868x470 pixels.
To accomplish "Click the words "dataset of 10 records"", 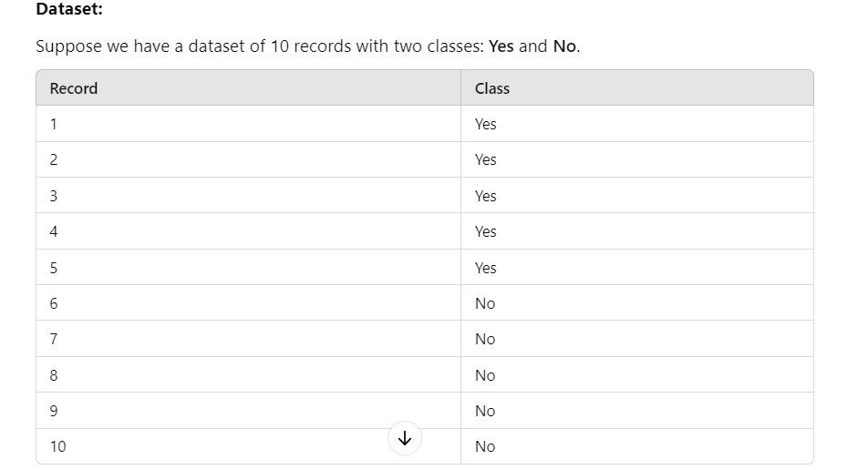I will click(268, 46).
